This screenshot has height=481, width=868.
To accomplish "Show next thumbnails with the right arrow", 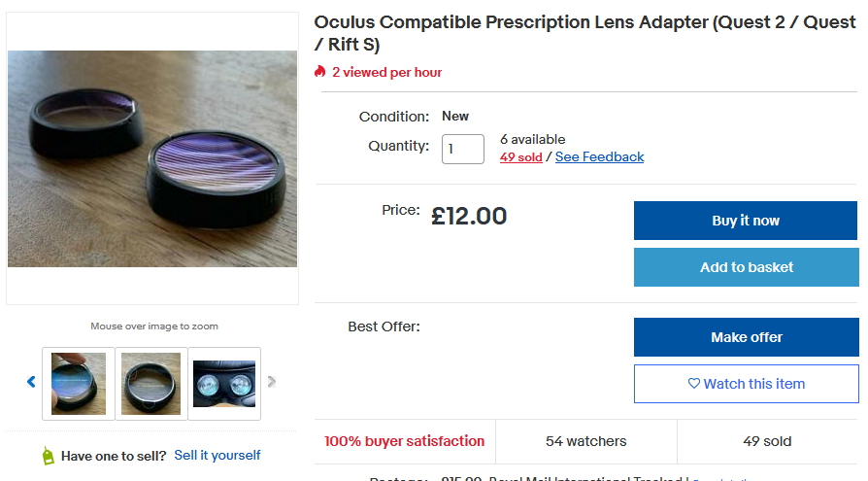I will pyautogui.click(x=272, y=382).
